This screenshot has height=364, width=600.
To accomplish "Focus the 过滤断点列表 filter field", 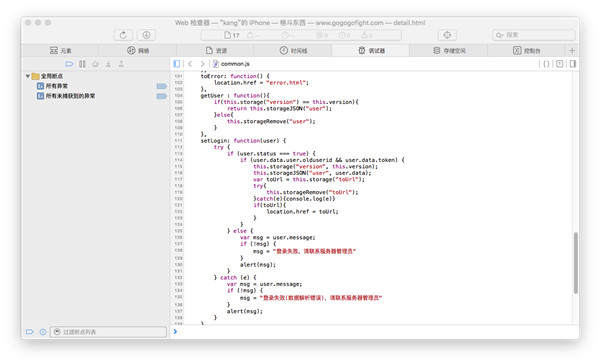I will tap(108, 332).
